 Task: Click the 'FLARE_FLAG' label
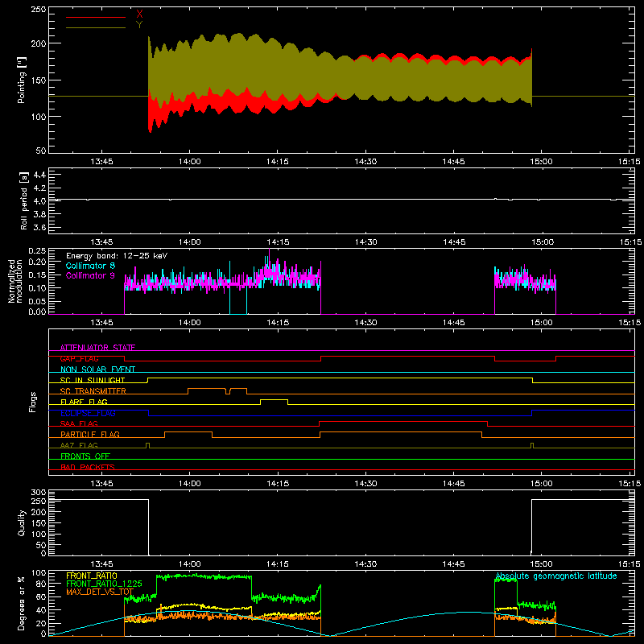click(84, 402)
